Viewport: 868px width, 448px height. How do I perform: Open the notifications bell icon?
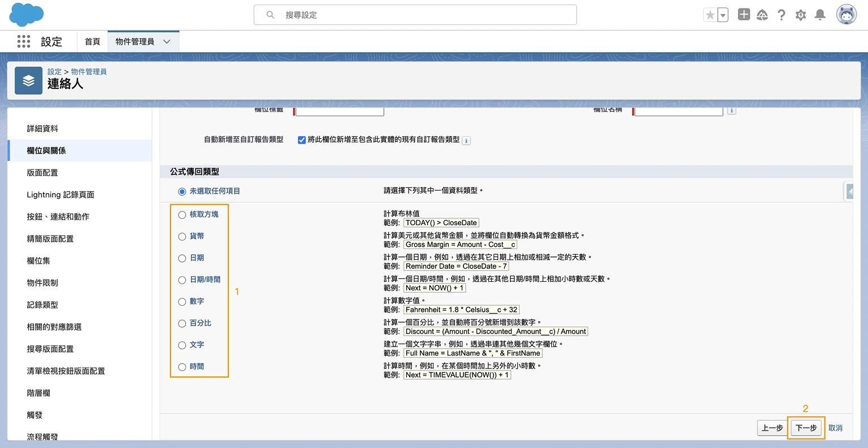pyautogui.click(x=820, y=15)
